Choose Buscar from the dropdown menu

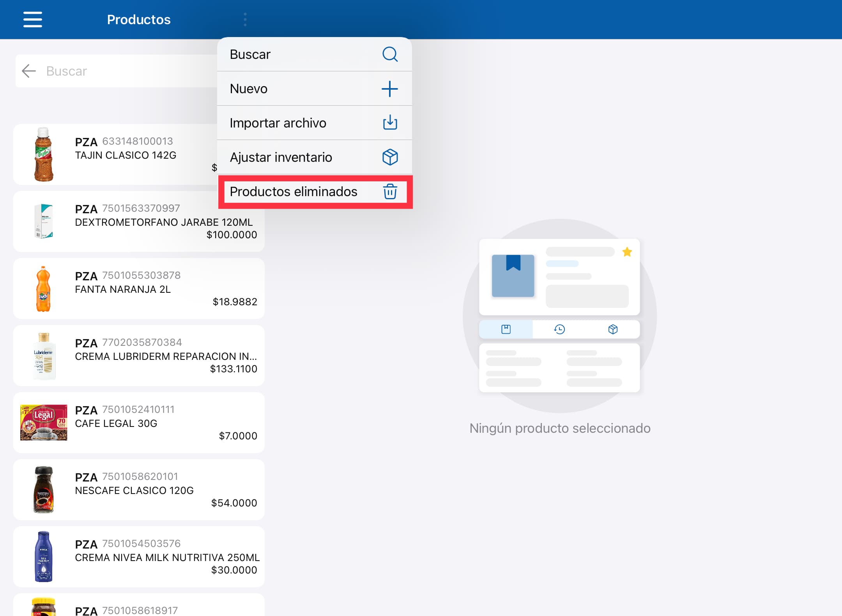[314, 55]
